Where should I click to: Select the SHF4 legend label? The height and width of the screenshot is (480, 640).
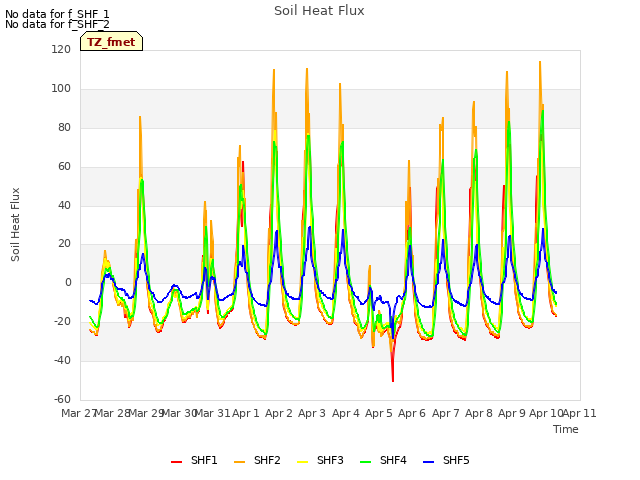click(x=393, y=460)
